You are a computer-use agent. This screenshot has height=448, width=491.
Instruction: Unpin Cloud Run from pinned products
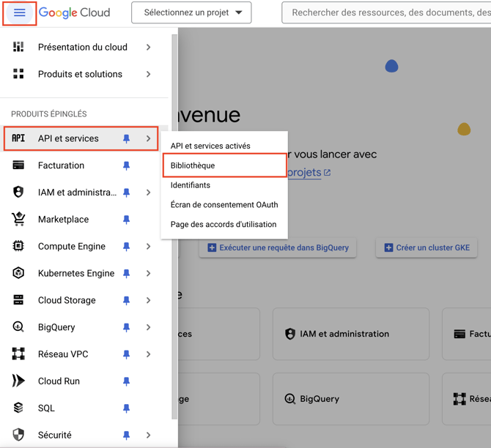coord(126,381)
